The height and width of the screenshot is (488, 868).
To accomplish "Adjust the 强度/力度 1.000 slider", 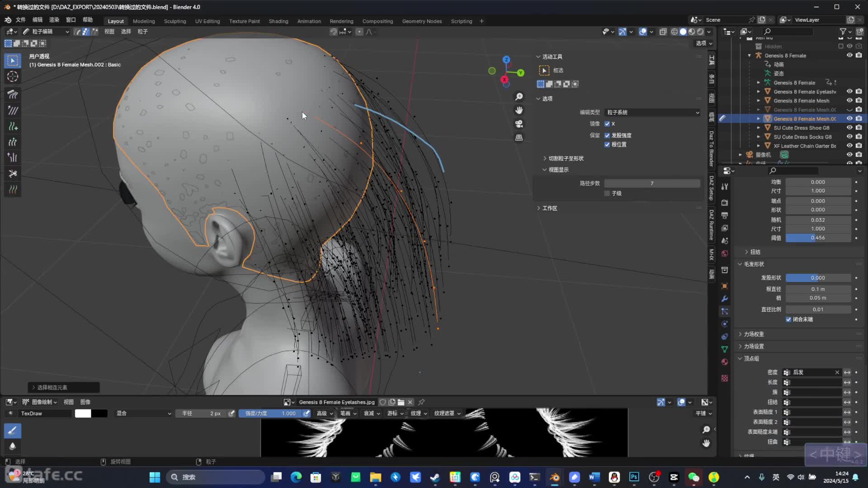I will coord(270,413).
